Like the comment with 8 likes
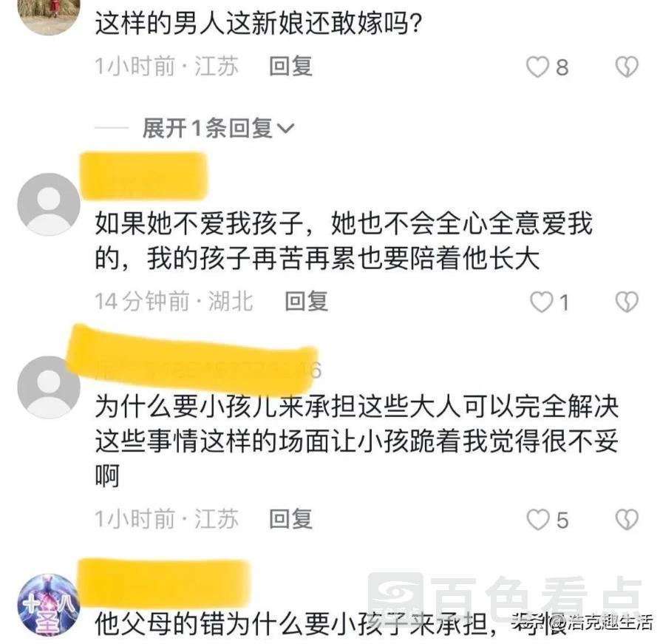Image resolution: width=660 pixels, height=644 pixels. point(537,67)
